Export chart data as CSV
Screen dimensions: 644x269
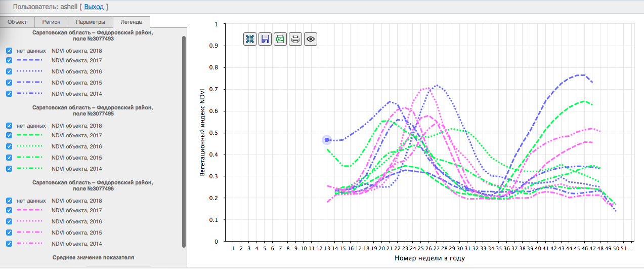click(x=280, y=39)
